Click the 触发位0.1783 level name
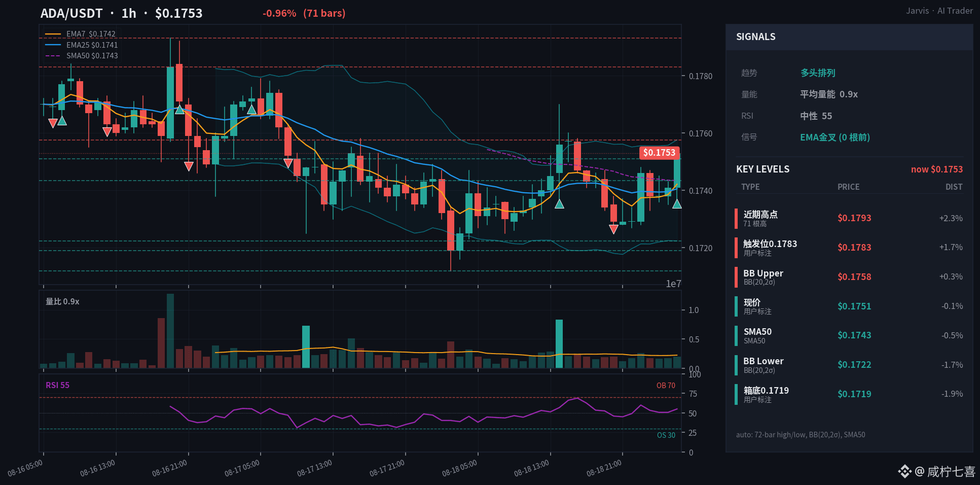Viewport: 980px width, 485px height. coord(770,244)
